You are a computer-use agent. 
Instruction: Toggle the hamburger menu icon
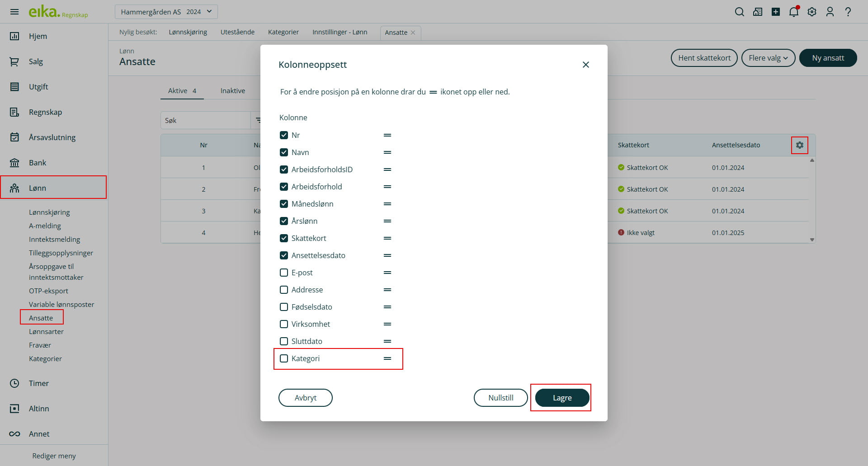pos(14,12)
